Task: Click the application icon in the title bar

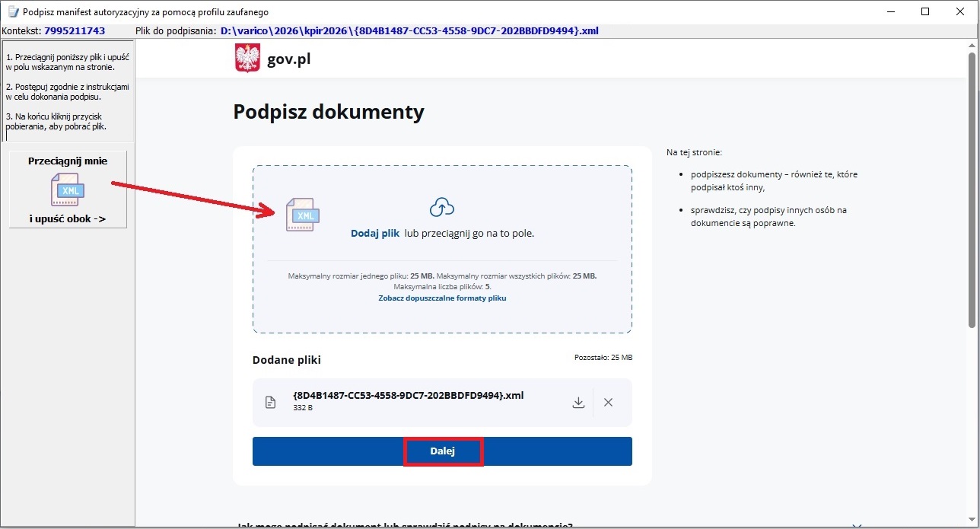Action: [x=11, y=12]
